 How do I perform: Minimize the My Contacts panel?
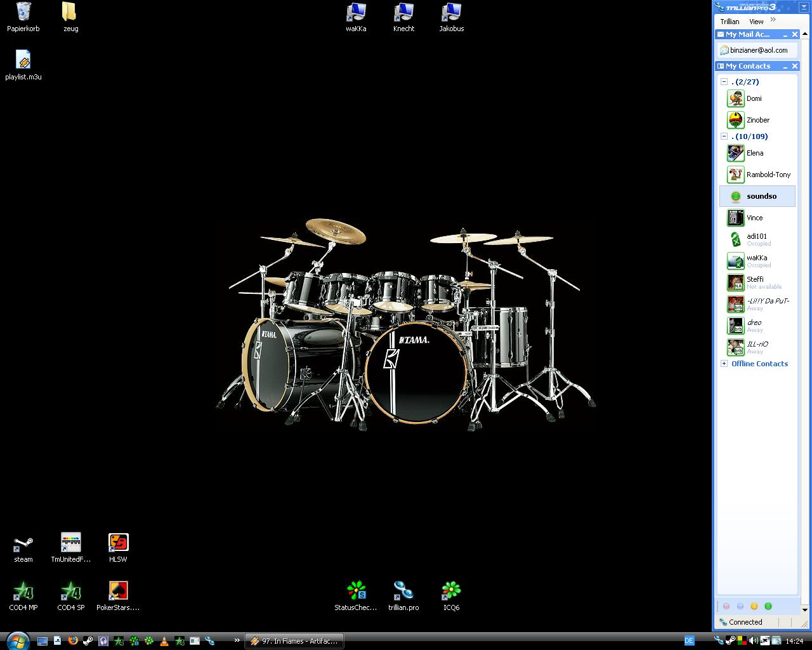(x=785, y=66)
